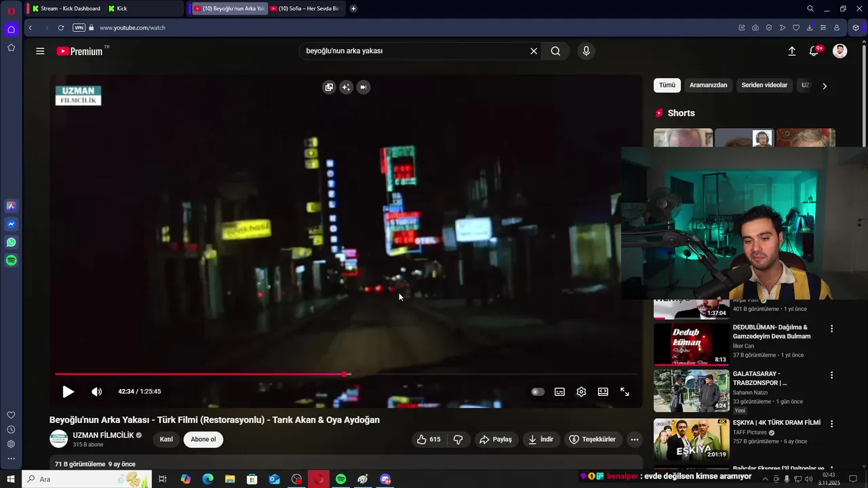The image size is (868, 488).
Task: Run the search with the magnifier button
Action: [555, 51]
